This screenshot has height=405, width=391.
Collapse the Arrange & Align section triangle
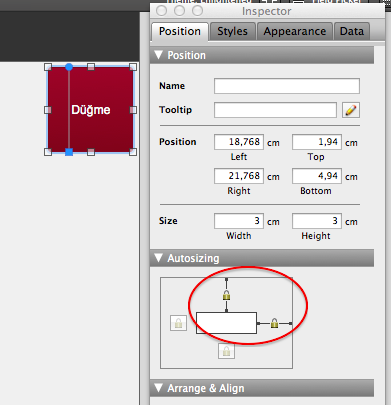[159, 388]
